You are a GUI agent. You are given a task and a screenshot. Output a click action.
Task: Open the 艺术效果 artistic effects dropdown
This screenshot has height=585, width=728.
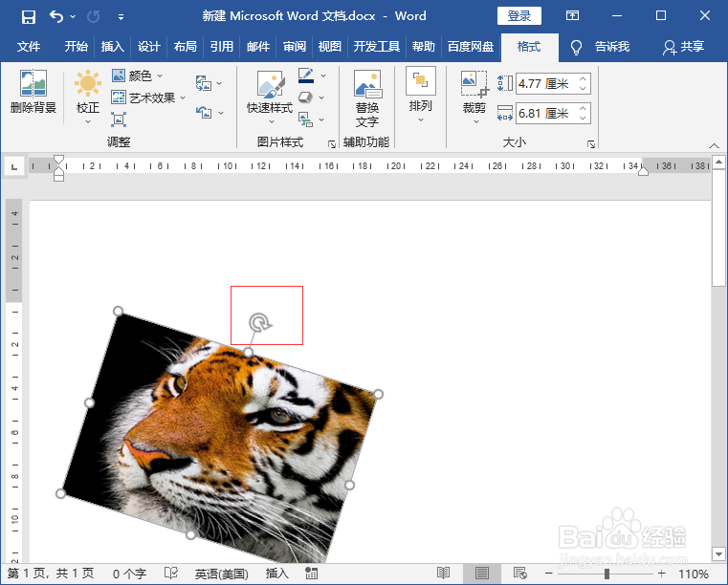tap(148, 97)
